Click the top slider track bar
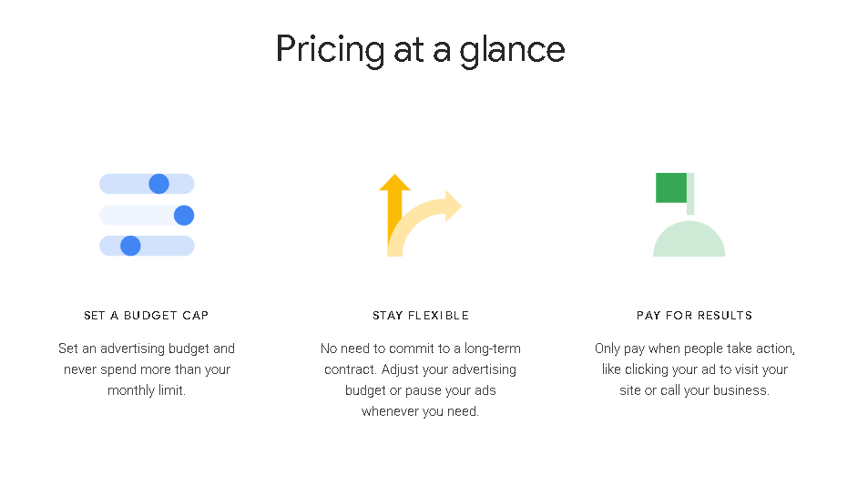This screenshot has height=485, width=868. pyautogui.click(x=147, y=184)
